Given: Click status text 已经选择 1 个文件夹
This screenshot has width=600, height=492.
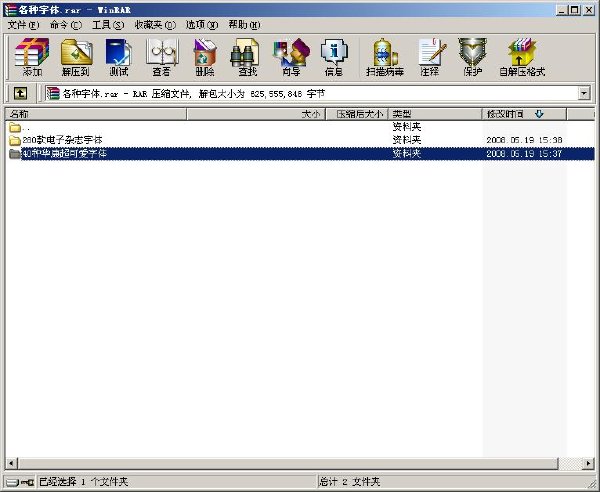Looking at the screenshot, I should pyautogui.click(x=83, y=482).
